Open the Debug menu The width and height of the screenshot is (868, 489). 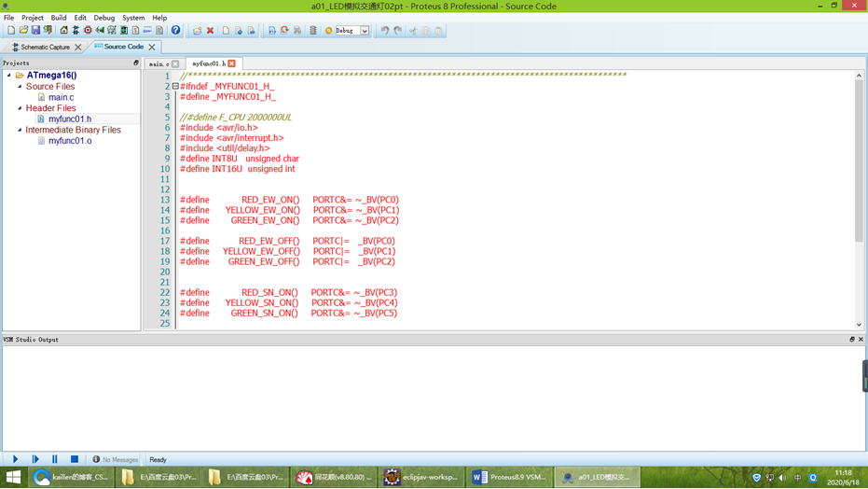coord(104,18)
